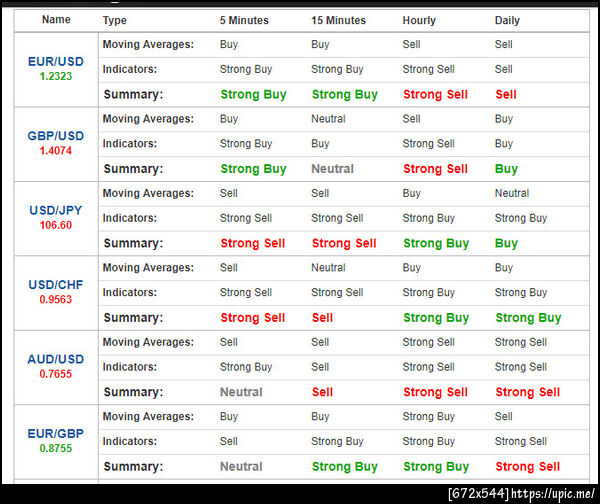Image resolution: width=600 pixels, height=504 pixels.
Task: Click EUR/GBP Daily Strong Sell summary
Action: (x=528, y=466)
